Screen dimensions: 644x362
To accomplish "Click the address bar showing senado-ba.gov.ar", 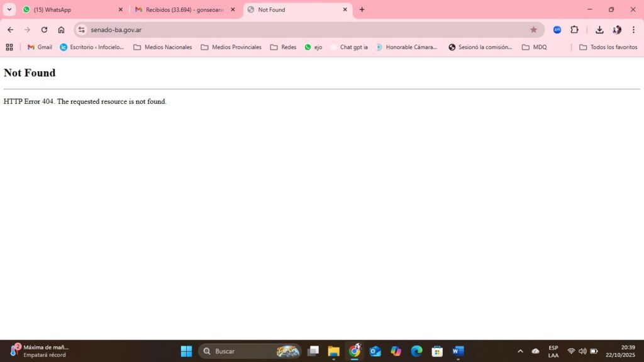I will (302, 30).
